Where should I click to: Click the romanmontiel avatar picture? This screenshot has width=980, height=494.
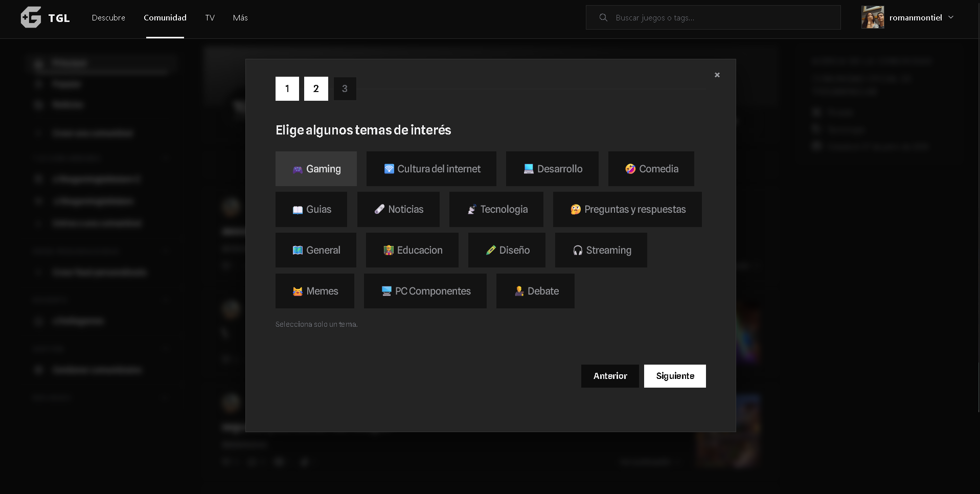coord(873,17)
